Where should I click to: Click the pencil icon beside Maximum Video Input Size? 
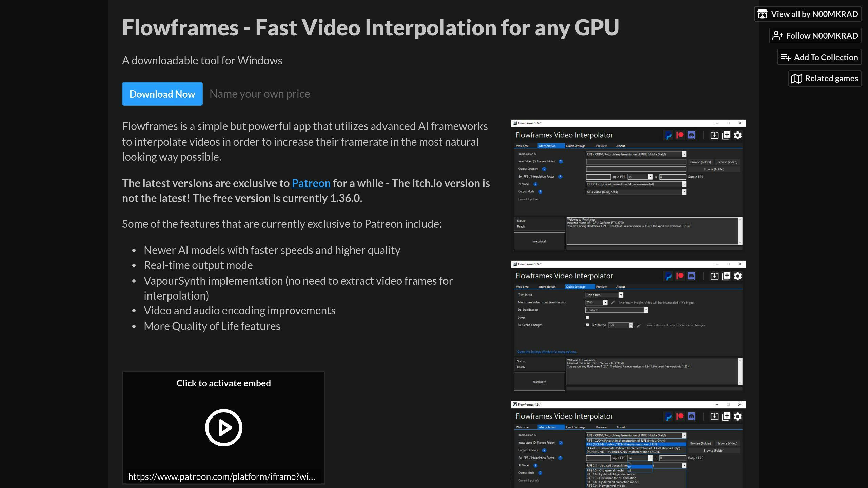point(613,302)
